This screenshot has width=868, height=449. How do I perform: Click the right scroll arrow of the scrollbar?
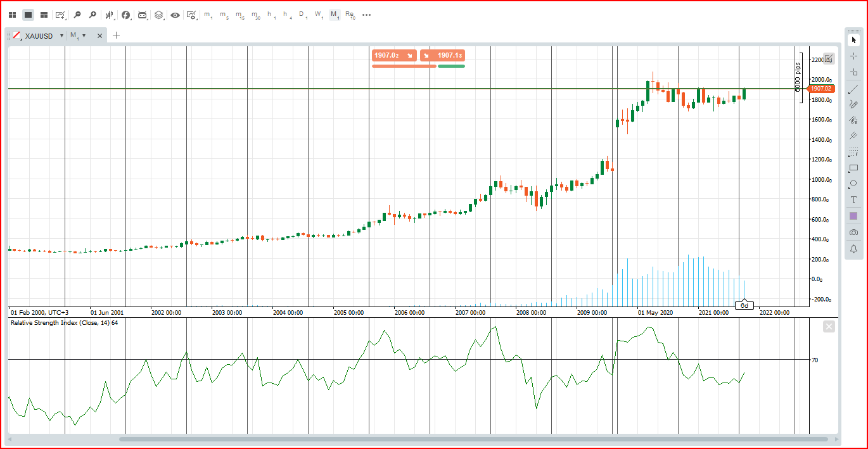[838, 439]
